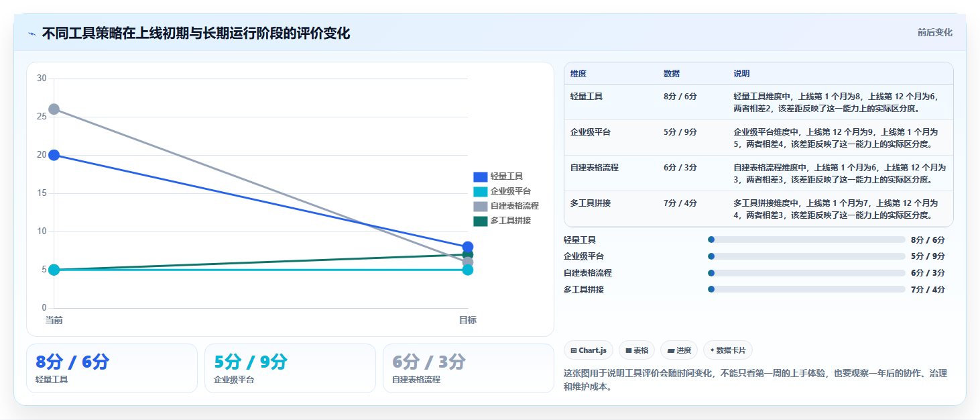Click the 多工具拼接 progress bar

806,290
